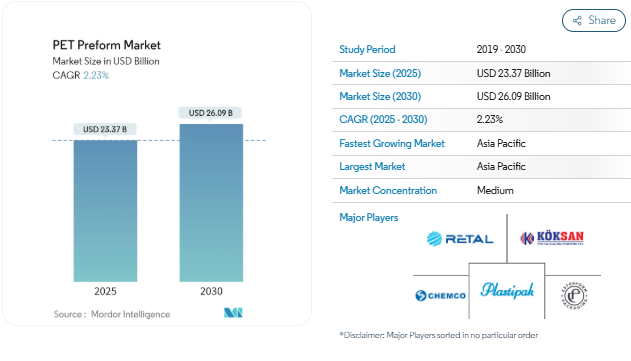The image size is (631, 361).
Task: Click the share network icon
Action: [x=577, y=21]
